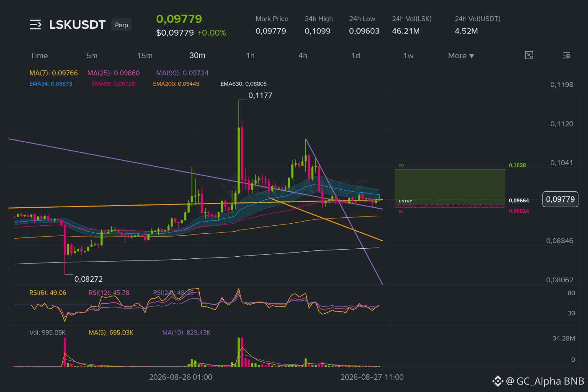Click the 24h High value 0,1099

click(x=317, y=31)
